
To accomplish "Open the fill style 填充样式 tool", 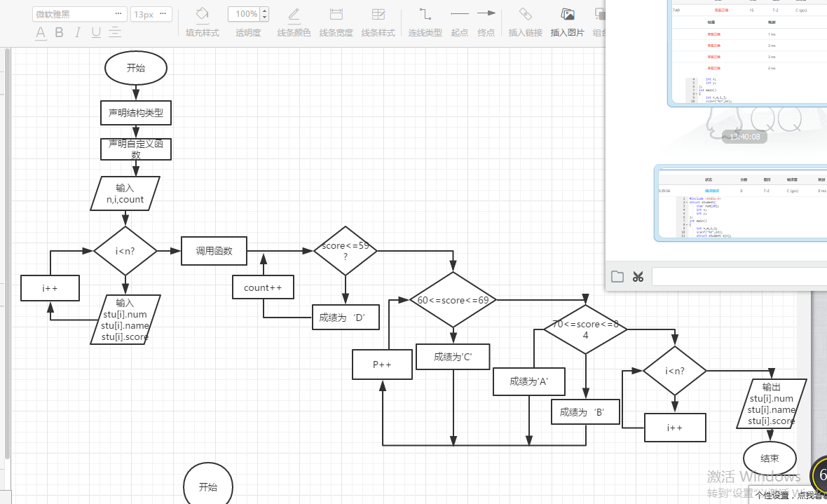I will point(202,22).
